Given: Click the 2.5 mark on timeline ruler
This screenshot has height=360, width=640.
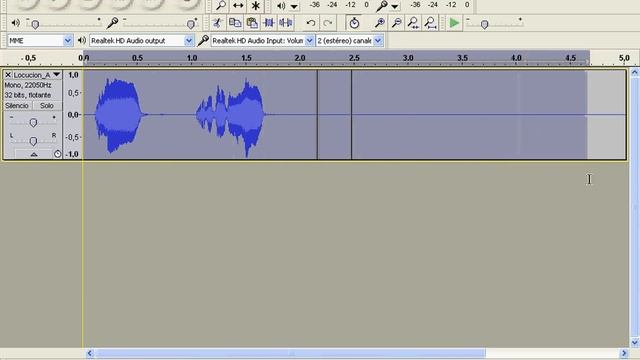Looking at the screenshot, I should (x=354, y=58).
